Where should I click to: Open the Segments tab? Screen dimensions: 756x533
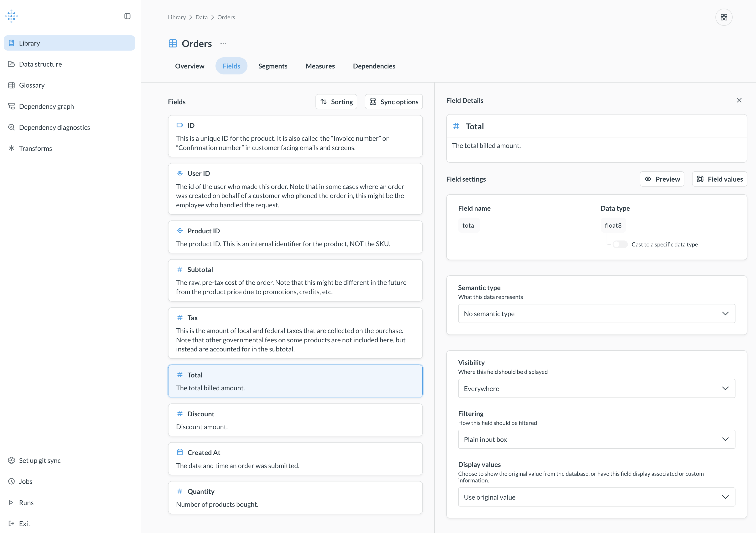[x=273, y=66]
